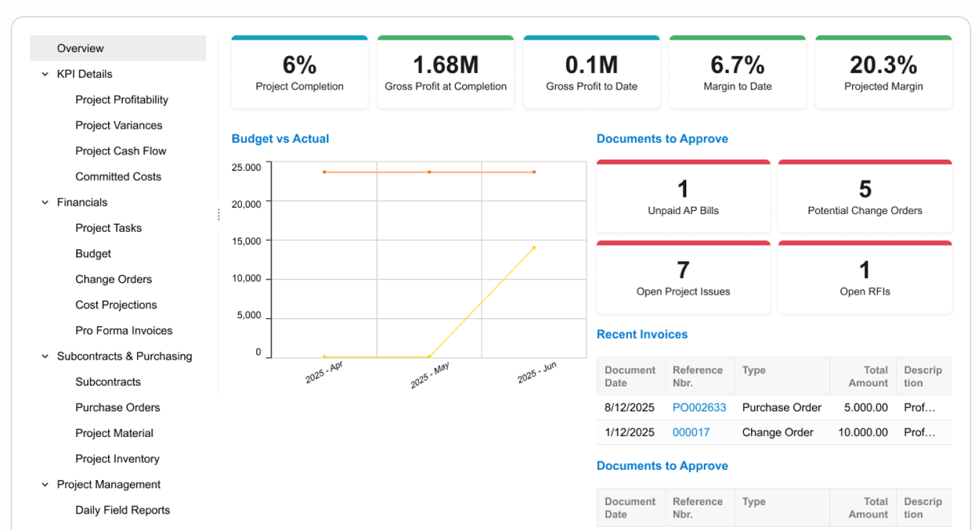Collapse the Financials section chevron

click(x=45, y=202)
